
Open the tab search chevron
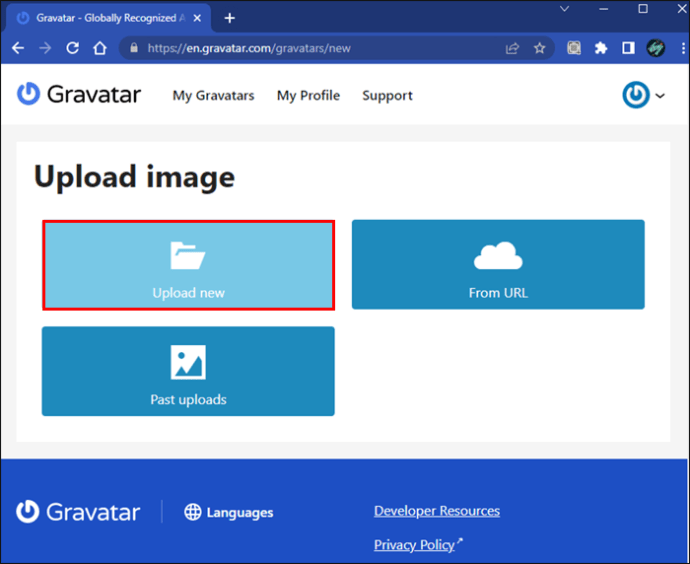[x=565, y=9]
